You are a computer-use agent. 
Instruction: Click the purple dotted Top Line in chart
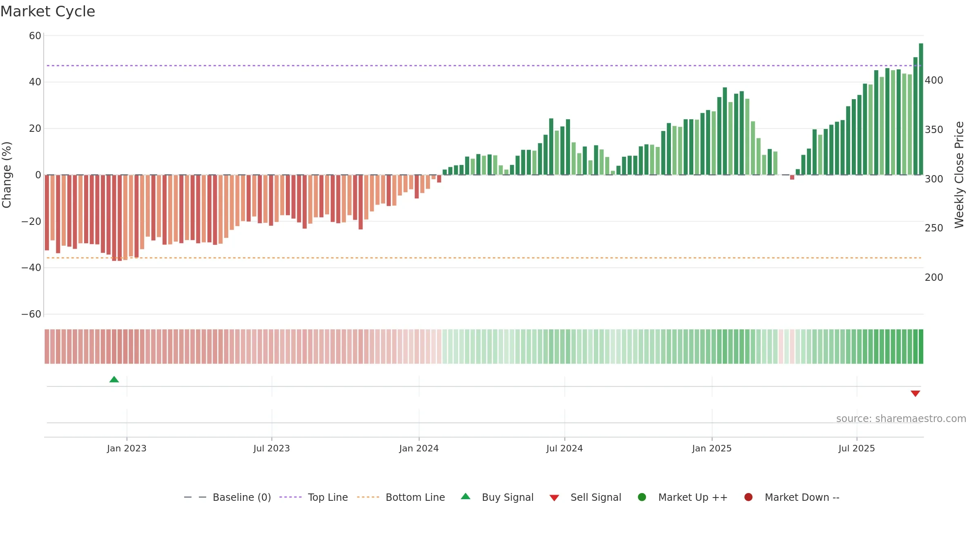(484, 66)
